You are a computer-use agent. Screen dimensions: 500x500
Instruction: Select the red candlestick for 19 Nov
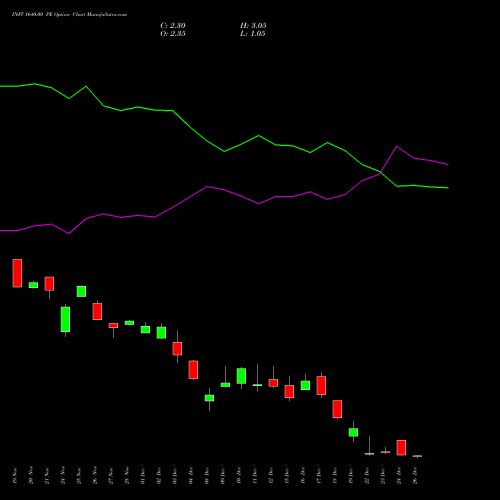coord(17,273)
